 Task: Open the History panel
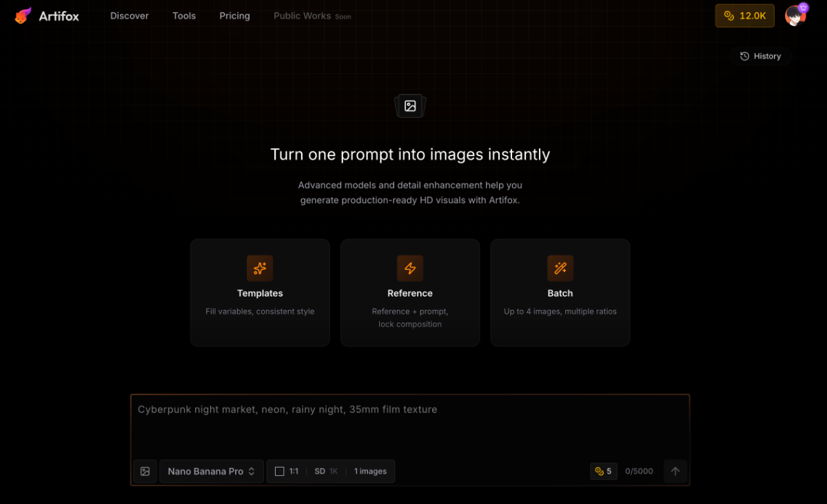tap(761, 56)
